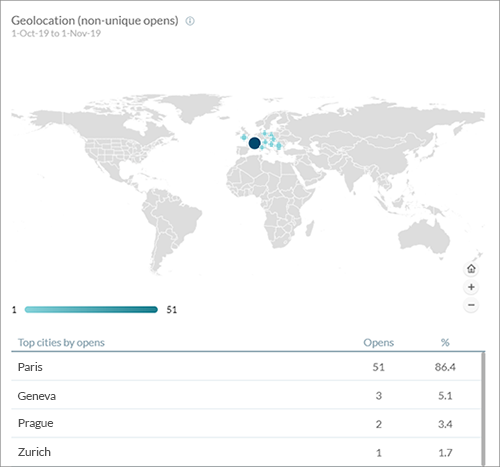Click the light blue marker over the UK
The height and width of the screenshot is (467, 500).
coord(244,137)
